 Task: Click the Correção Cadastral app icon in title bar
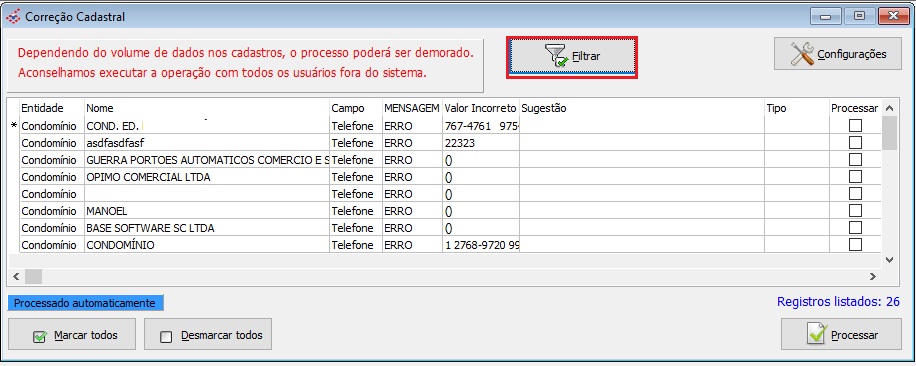[x=12, y=16]
